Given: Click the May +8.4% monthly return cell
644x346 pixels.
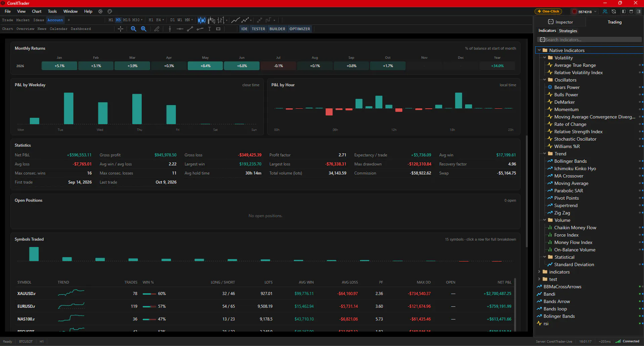Looking at the screenshot, I should (x=205, y=66).
